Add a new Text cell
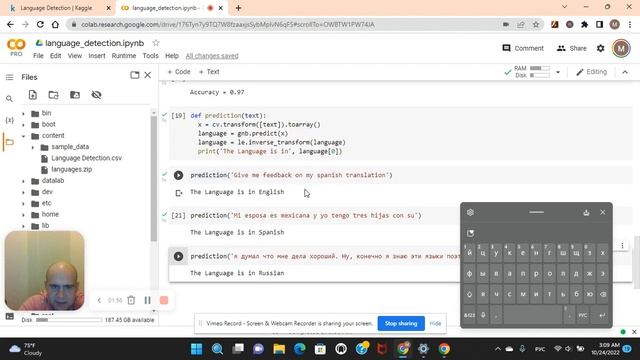 pos(209,72)
